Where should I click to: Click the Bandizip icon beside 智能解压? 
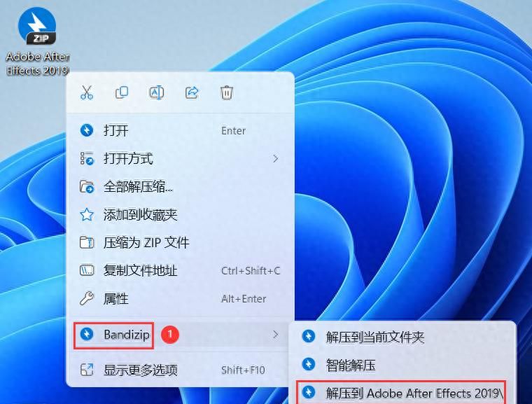pyautogui.click(x=309, y=364)
